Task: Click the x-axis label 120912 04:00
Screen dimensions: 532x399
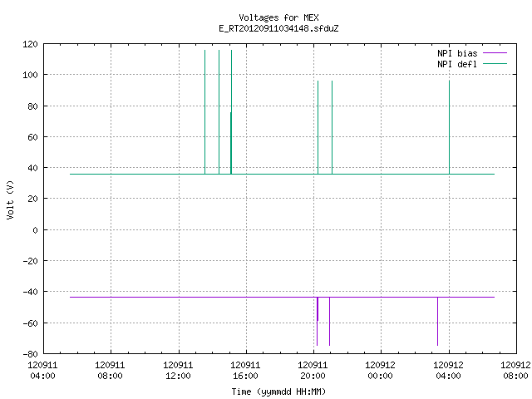Action: [449, 371]
